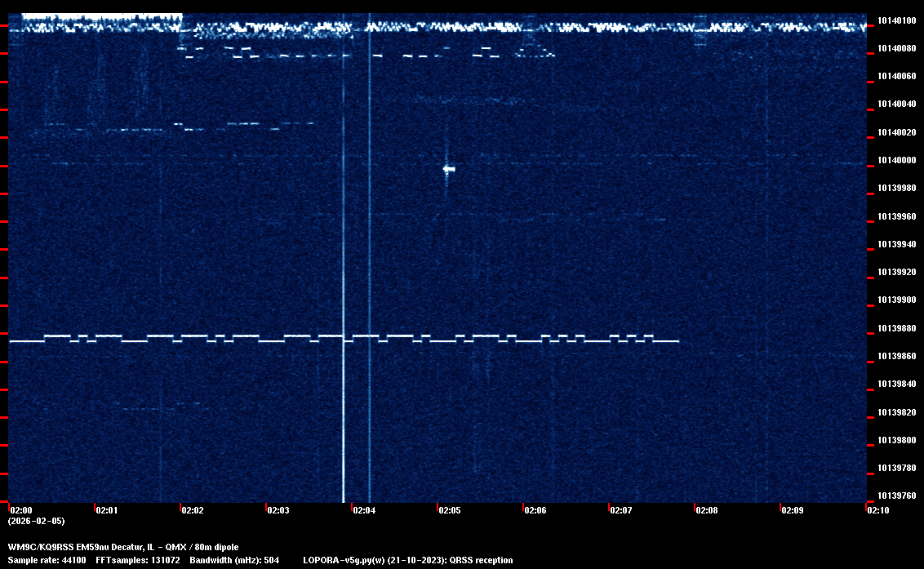Viewport: 924px width, 569px height.
Task: Click the 02:03 time axis label
Action: (278, 510)
